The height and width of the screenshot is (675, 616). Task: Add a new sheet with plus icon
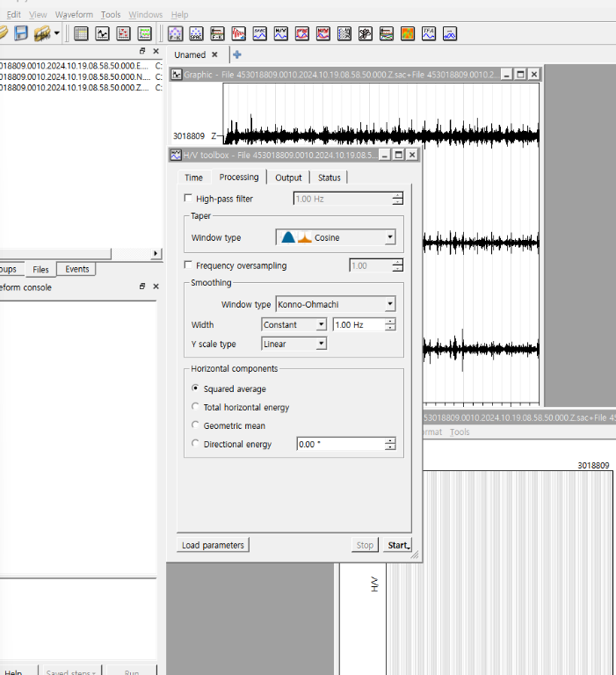pos(237,54)
